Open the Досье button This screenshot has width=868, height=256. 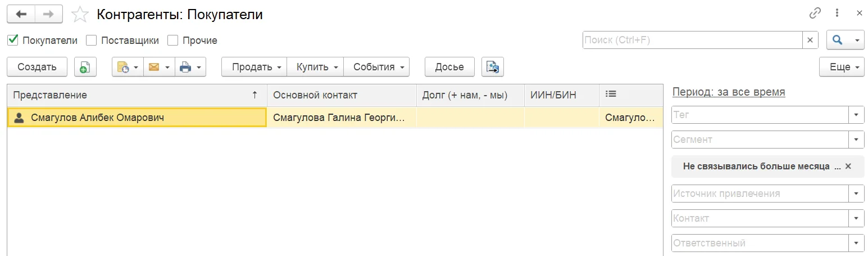coord(449,67)
